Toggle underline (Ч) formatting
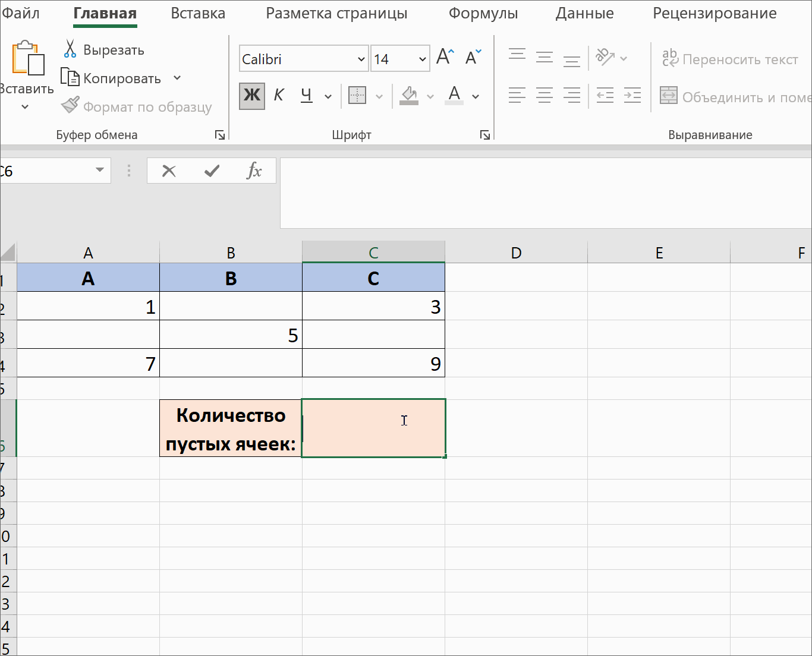The image size is (812, 656). (x=307, y=95)
